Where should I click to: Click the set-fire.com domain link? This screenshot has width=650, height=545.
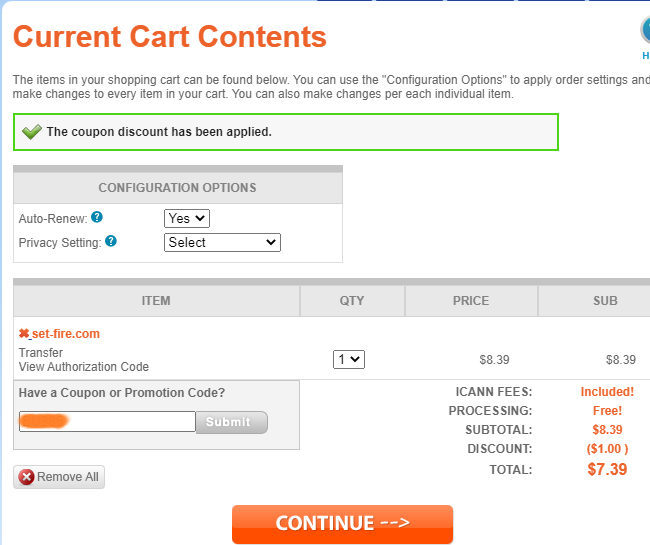pyautogui.click(x=66, y=334)
